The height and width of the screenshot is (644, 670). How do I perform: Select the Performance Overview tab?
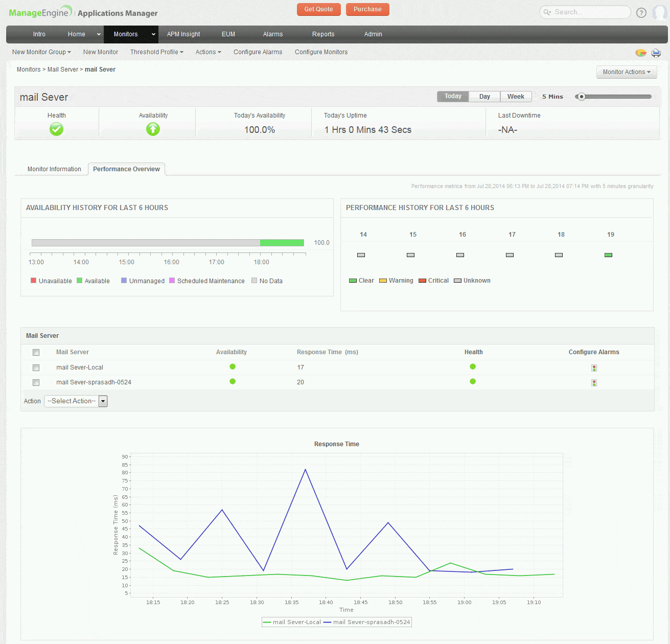pos(126,169)
